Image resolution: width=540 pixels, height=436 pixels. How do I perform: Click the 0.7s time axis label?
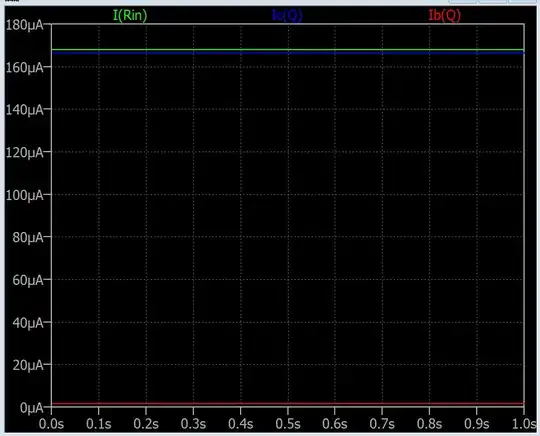pos(382,424)
